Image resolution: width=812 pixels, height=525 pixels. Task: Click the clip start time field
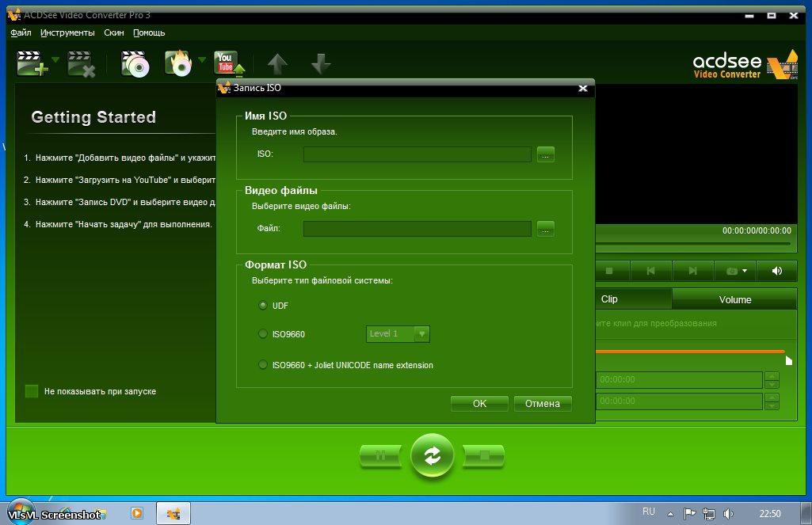(x=679, y=379)
